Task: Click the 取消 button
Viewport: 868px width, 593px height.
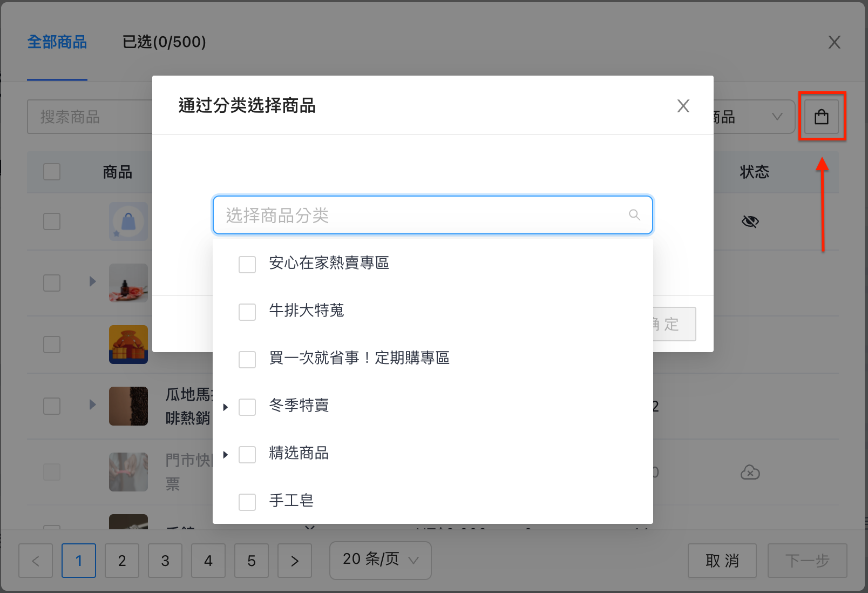Action: point(722,561)
